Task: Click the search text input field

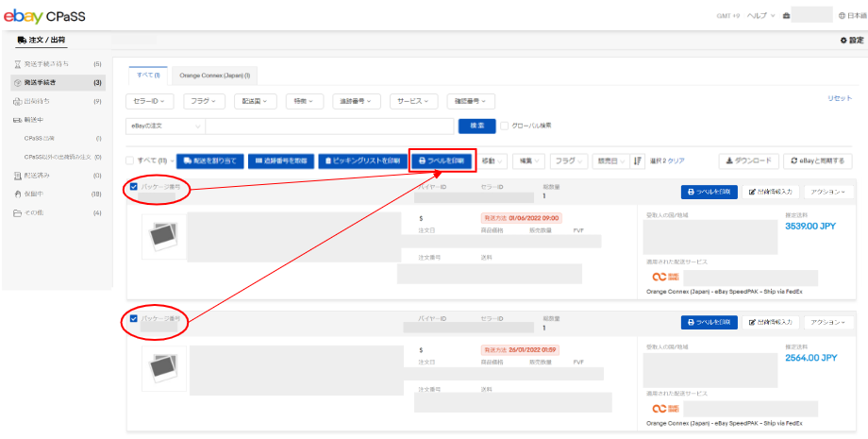Action: coord(330,126)
